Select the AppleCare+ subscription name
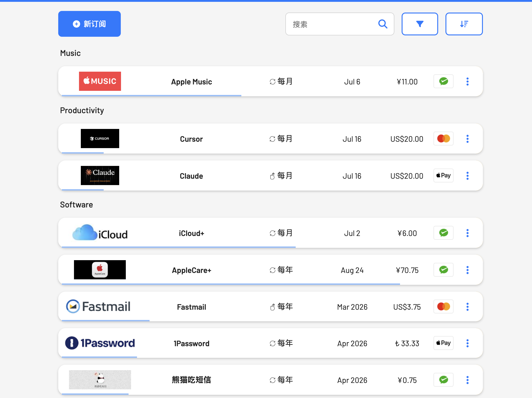This screenshot has height=398, width=532. point(191,270)
